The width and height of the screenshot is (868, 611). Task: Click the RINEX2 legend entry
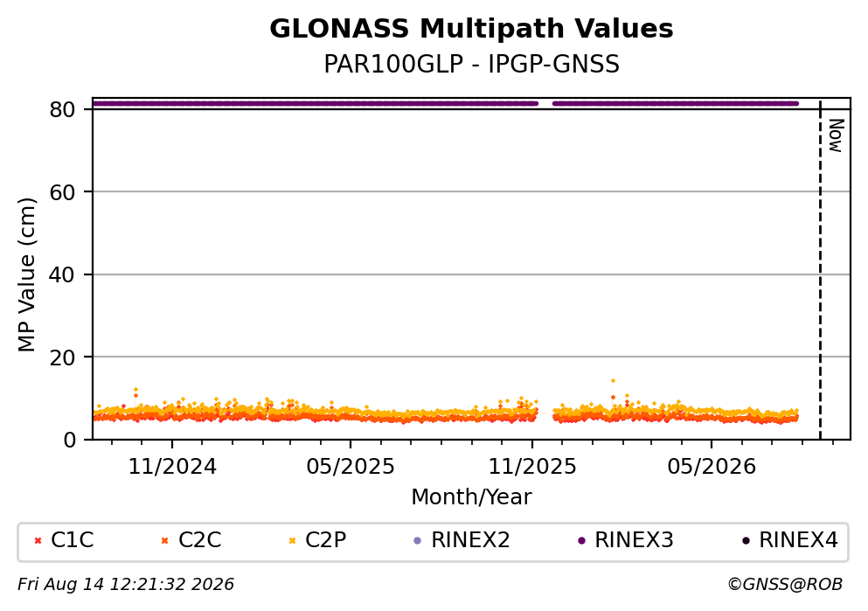462,540
